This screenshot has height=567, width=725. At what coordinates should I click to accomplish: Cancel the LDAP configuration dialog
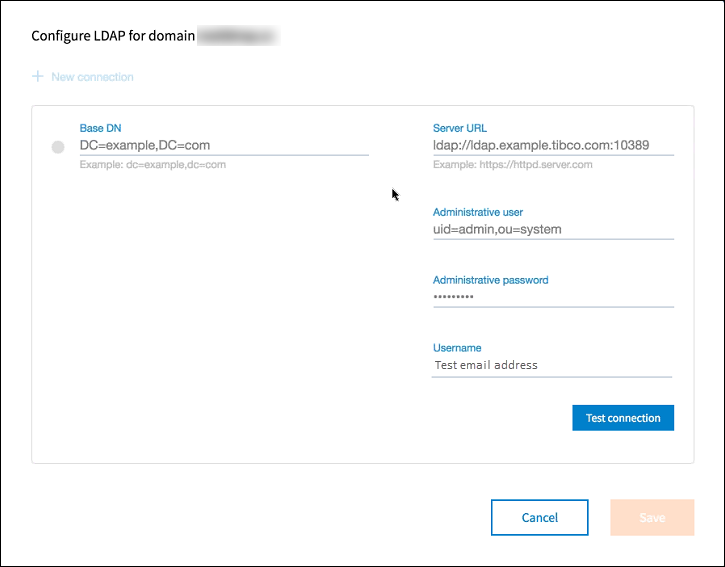pyautogui.click(x=540, y=517)
